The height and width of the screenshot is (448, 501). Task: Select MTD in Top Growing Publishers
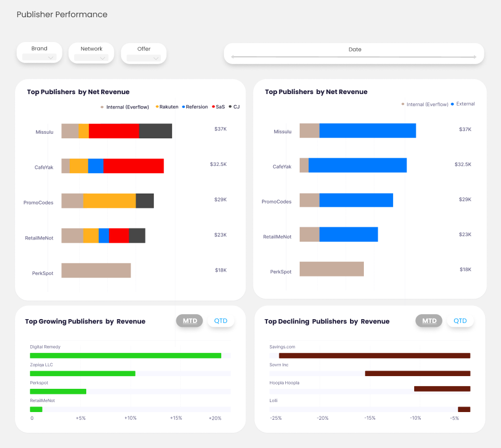click(190, 321)
